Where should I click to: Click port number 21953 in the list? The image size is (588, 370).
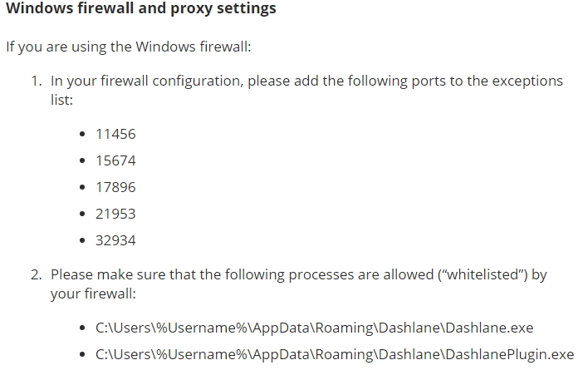click(x=115, y=214)
